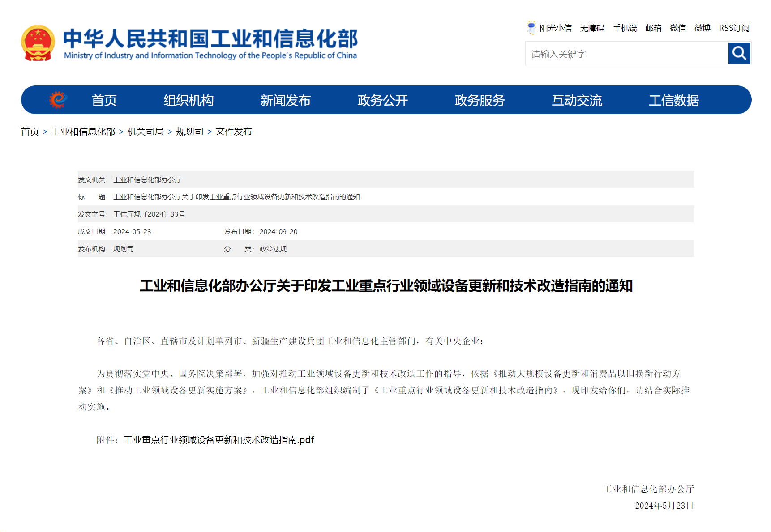Click the 发布日期 value 2024-09-20

point(278,232)
